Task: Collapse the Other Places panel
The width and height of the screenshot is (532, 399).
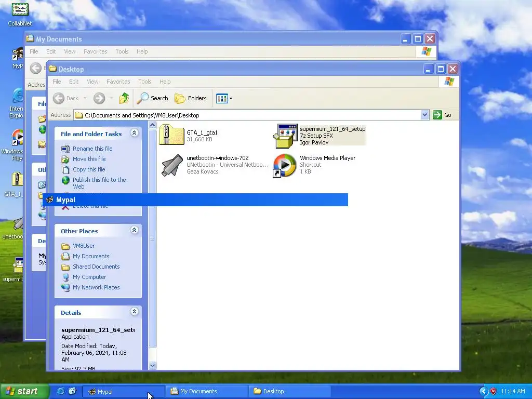Action: pyautogui.click(x=135, y=230)
